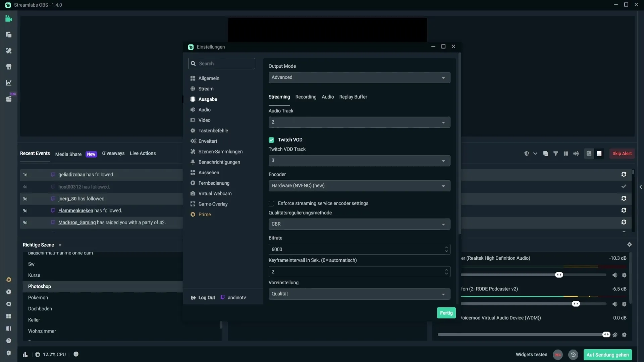The image size is (644, 362).
Task: Adjust the Realtek audio volume slider handle
Action: (x=559, y=275)
